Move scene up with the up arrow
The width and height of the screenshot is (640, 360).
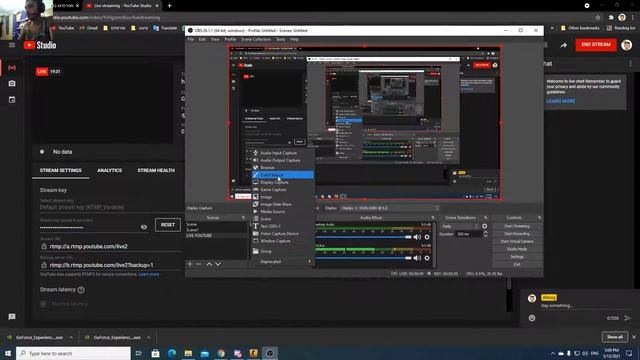pos(209,264)
